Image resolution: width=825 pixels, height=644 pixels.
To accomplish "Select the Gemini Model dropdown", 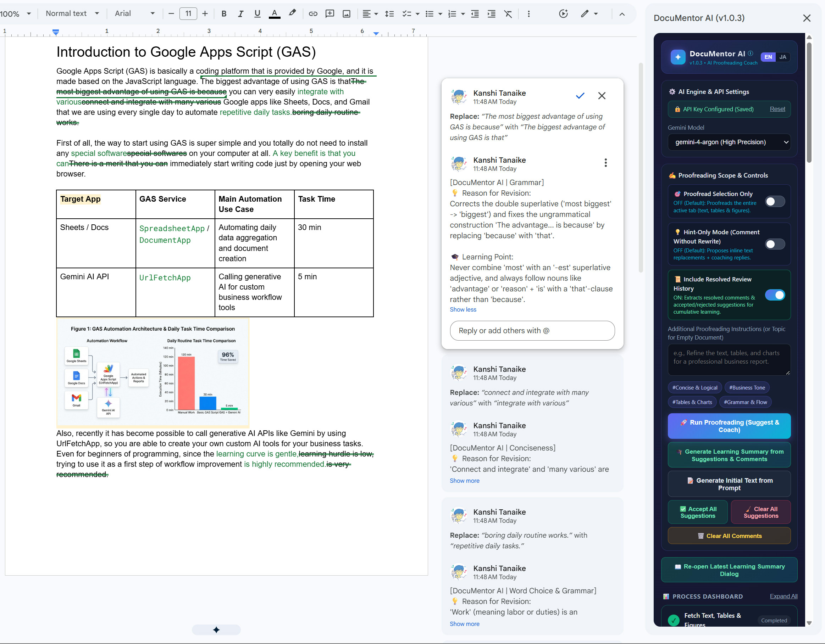I will [729, 142].
